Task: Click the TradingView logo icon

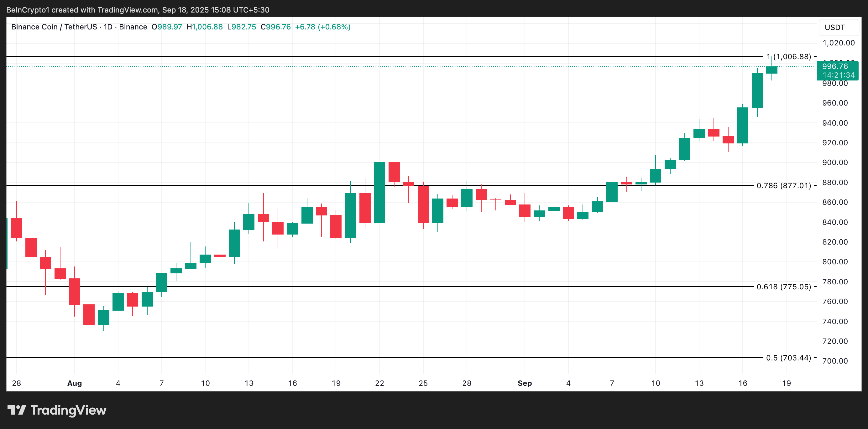Action: (x=17, y=410)
